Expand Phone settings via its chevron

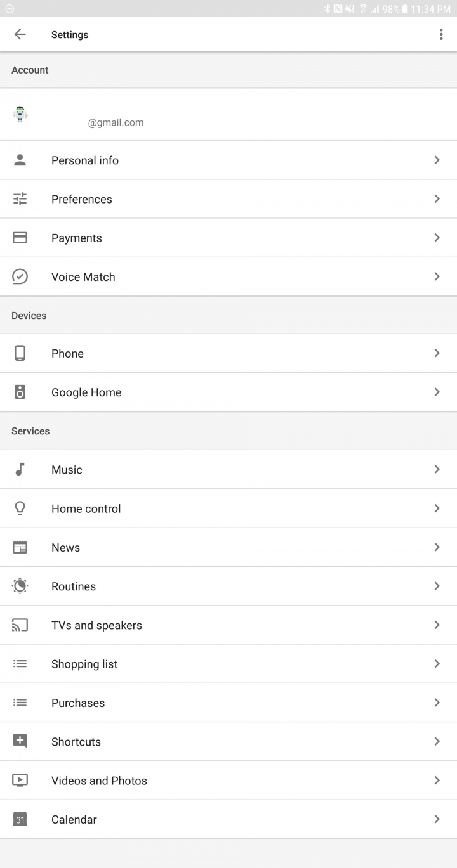(437, 353)
